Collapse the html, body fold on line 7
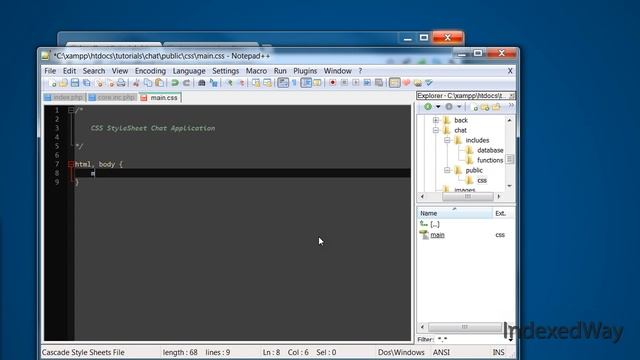The width and height of the screenshot is (640, 360). click(x=71, y=164)
